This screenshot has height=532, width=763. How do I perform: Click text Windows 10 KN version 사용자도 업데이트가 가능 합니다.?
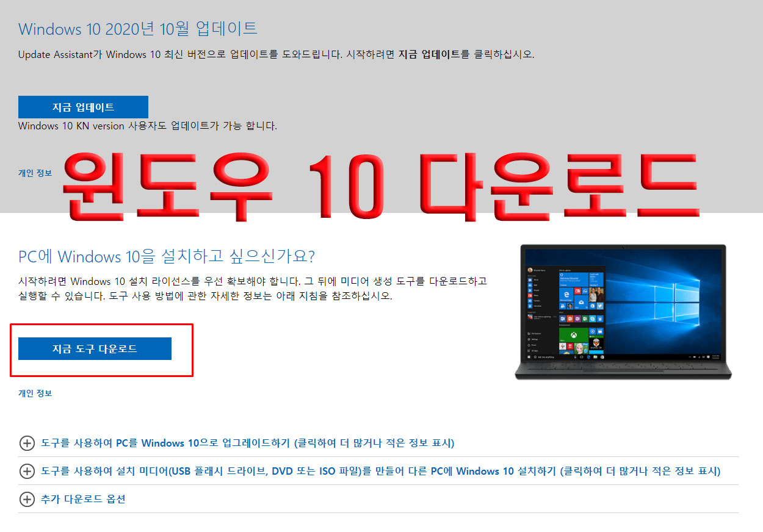(x=148, y=126)
